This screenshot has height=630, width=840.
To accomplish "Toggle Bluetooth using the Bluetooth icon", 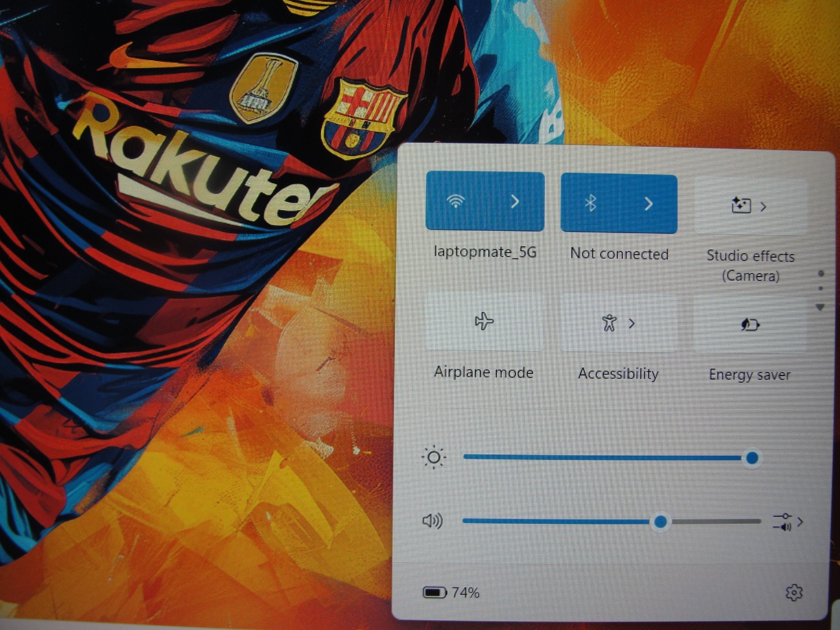I will pos(590,203).
